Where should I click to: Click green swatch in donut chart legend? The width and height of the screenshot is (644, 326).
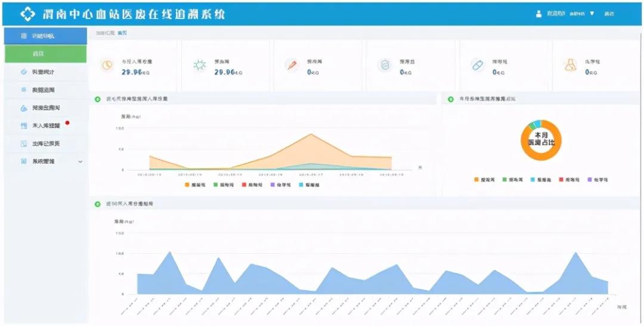coord(504,179)
